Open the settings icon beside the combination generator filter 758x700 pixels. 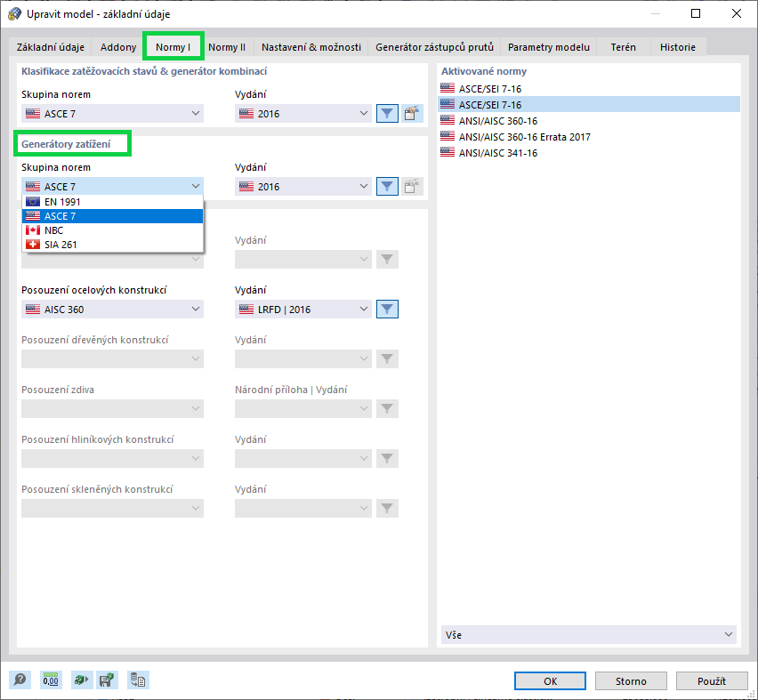pyautogui.click(x=412, y=114)
